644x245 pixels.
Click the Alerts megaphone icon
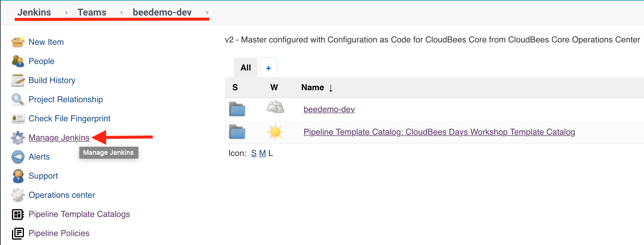click(x=18, y=157)
